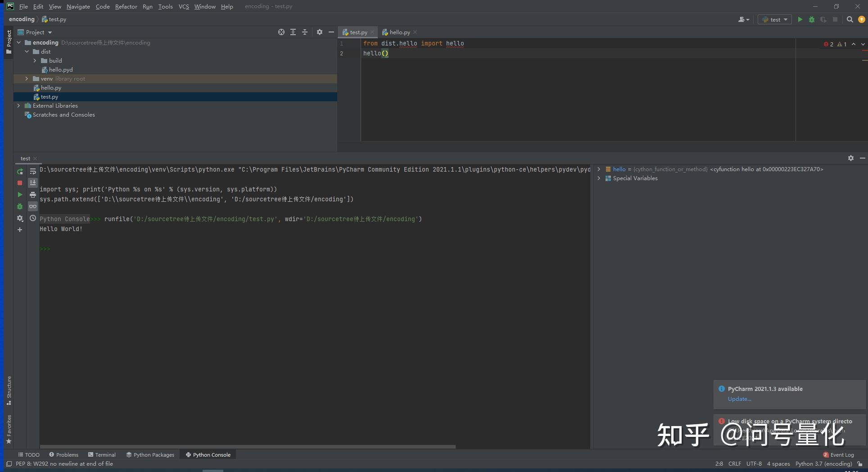
Task: Open console settings gear icon
Action: (x=20, y=218)
